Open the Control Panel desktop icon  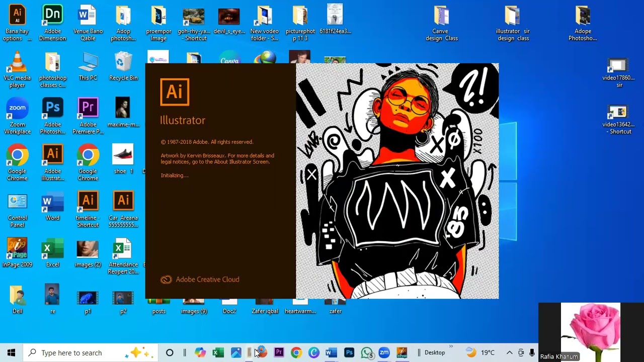[18, 210]
